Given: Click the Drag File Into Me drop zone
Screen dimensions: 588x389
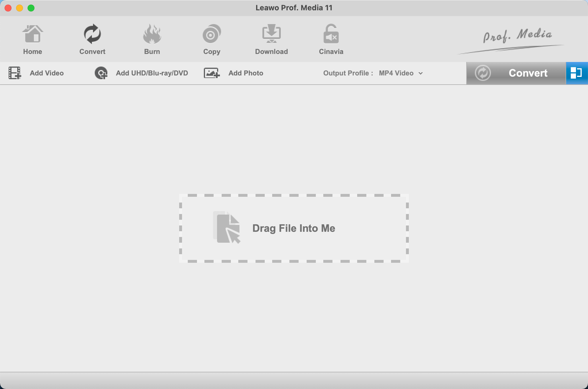Looking at the screenshot, I should click(x=294, y=228).
